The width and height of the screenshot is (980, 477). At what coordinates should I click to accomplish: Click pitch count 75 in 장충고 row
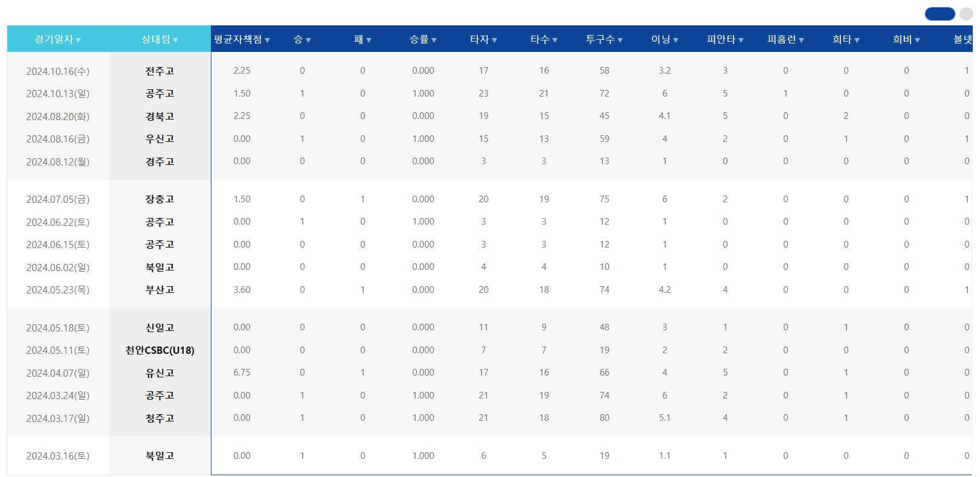pos(604,199)
